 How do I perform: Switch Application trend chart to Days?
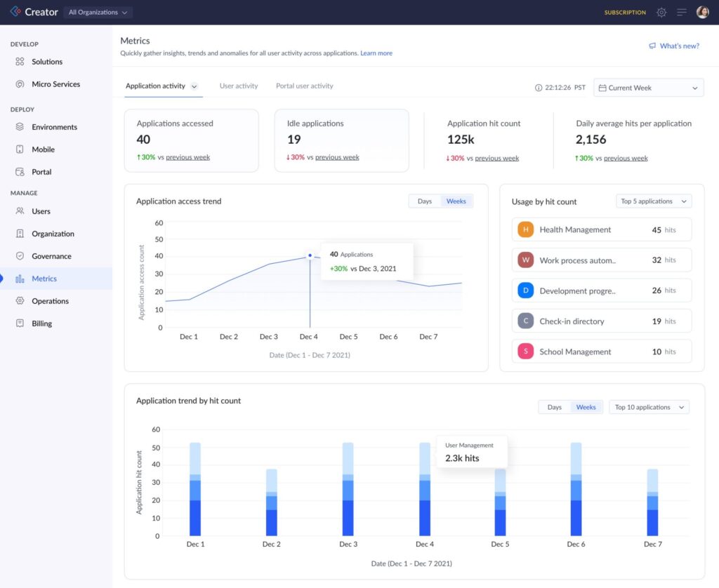554,407
